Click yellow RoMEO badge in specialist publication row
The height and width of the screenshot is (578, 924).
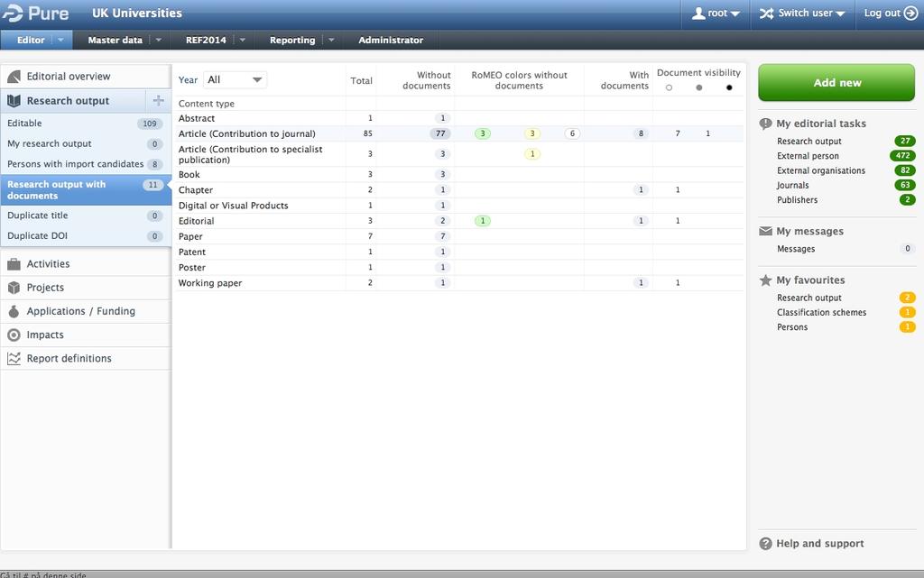pyautogui.click(x=532, y=154)
